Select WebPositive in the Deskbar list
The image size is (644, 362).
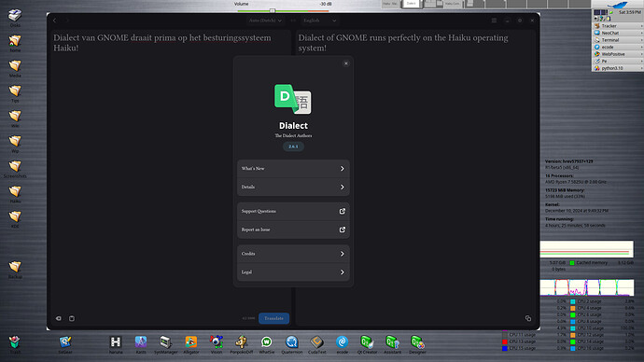coord(617,54)
